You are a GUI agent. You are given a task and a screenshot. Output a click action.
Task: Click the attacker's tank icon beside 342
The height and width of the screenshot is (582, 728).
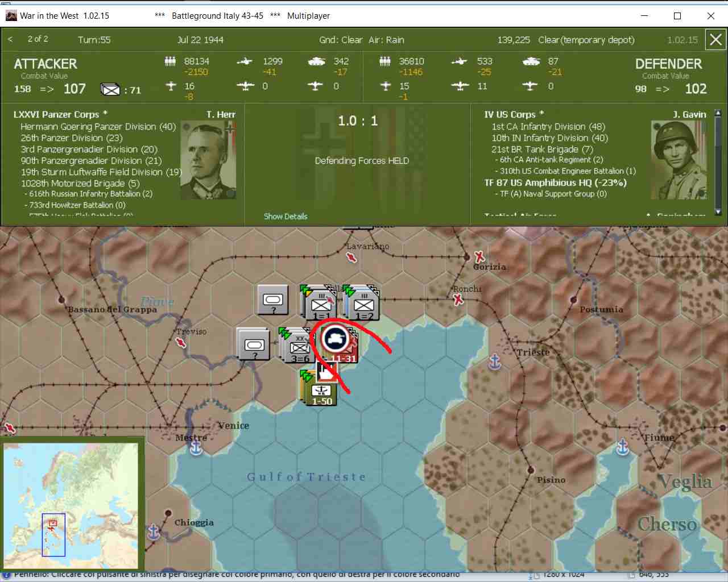[x=316, y=61]
